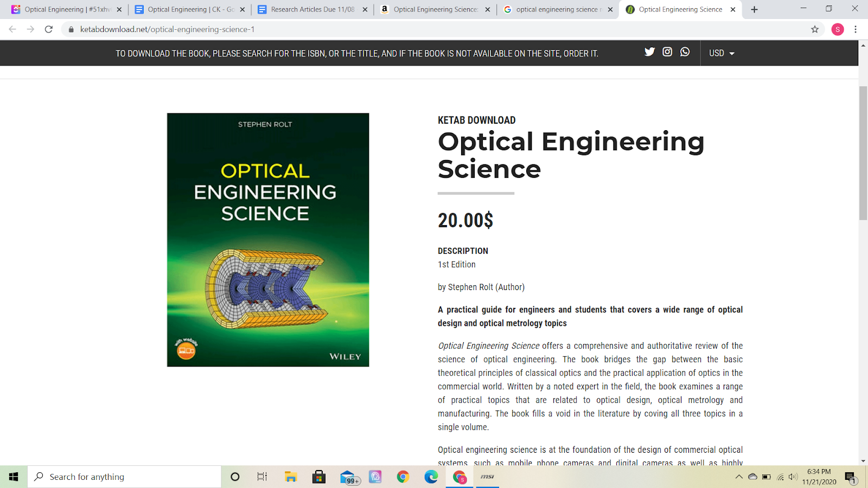
Task: Open Microsoft Store from the taskbar
Action: [319, 477]
